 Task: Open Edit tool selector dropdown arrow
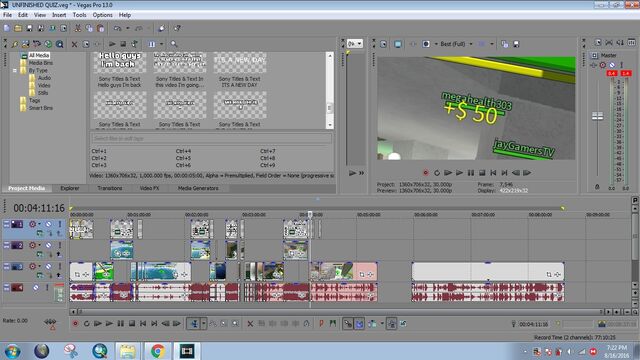pyautogui.click(x=204, y=324)
